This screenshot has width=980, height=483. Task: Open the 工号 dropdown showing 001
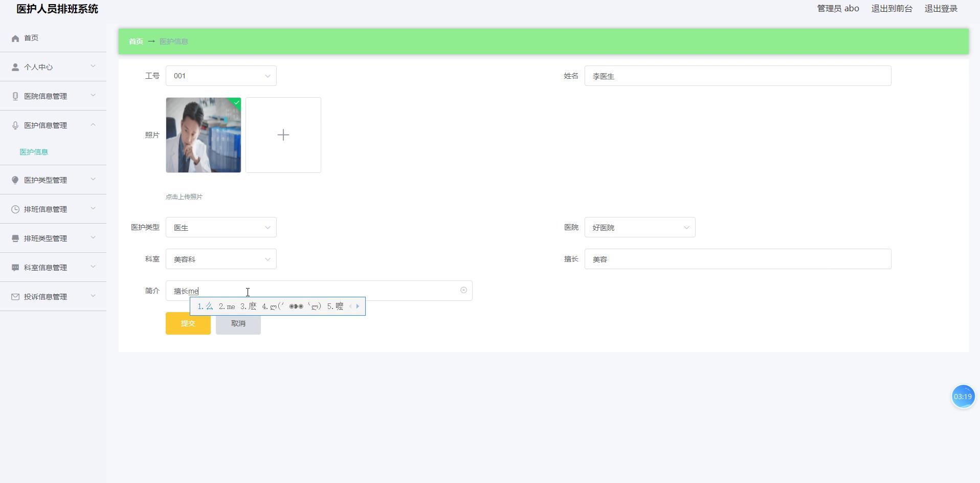coord(220,76)
